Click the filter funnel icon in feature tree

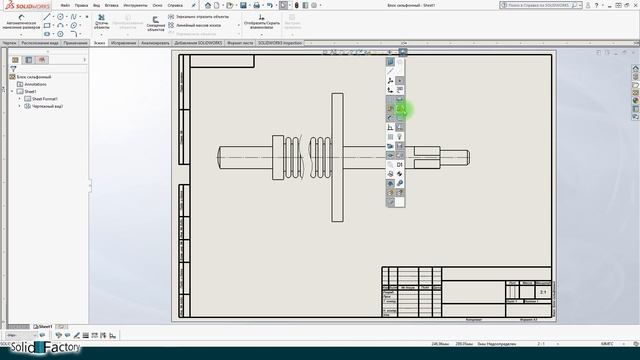[14, 69]
